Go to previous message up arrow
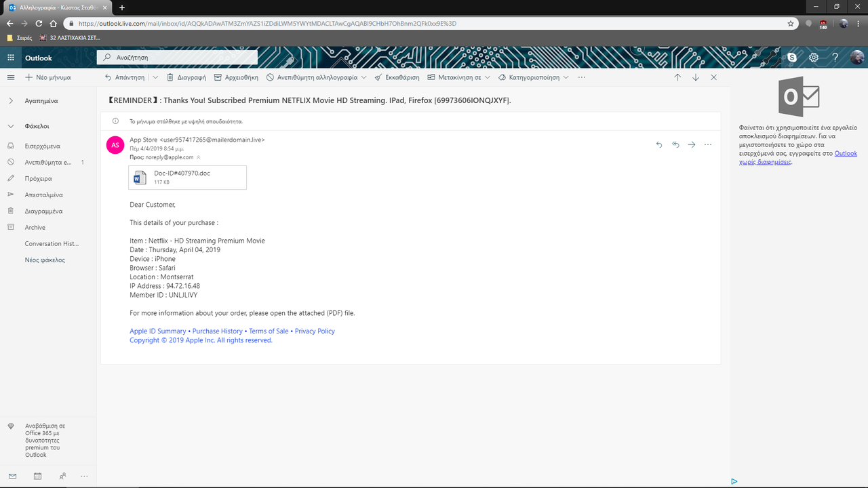Screen dimensions: 868x488 (x=677, y=77)
